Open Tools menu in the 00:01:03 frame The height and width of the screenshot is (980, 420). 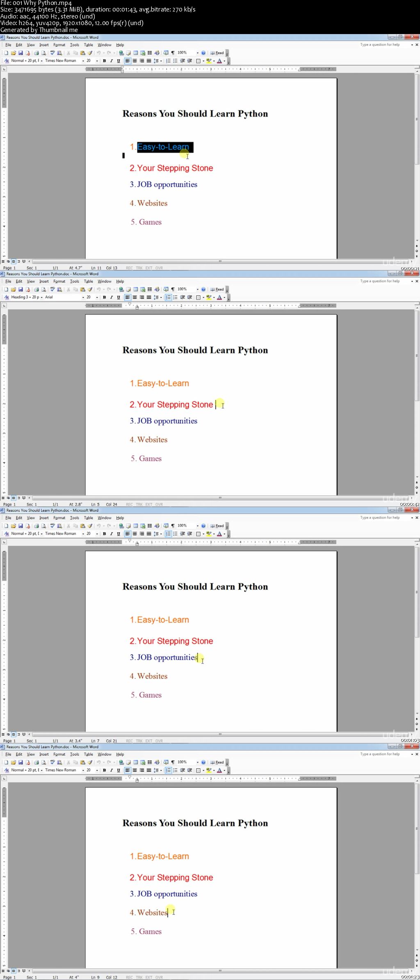[x=75, y=518]
